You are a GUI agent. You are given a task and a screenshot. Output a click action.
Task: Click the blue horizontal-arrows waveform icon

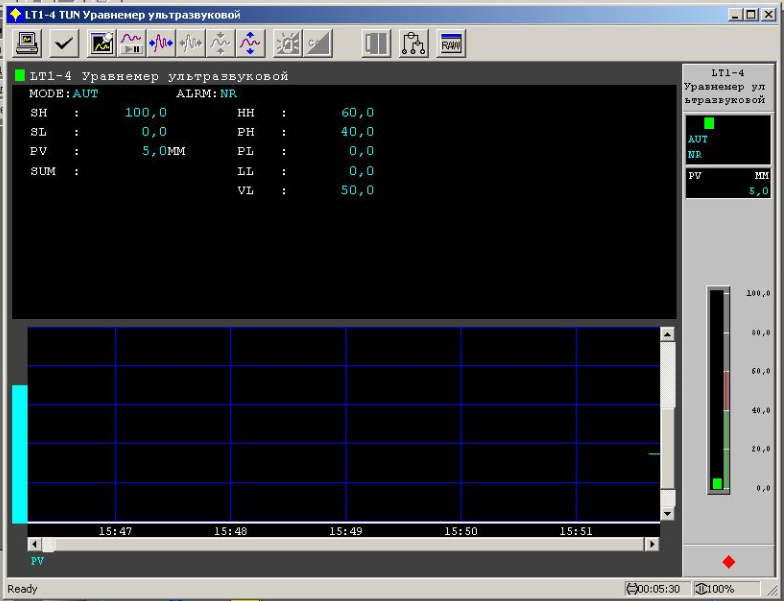161,43
